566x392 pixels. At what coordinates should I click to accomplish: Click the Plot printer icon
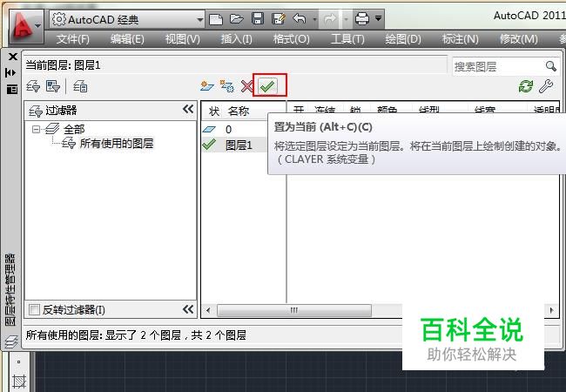[x=361, y=18]
